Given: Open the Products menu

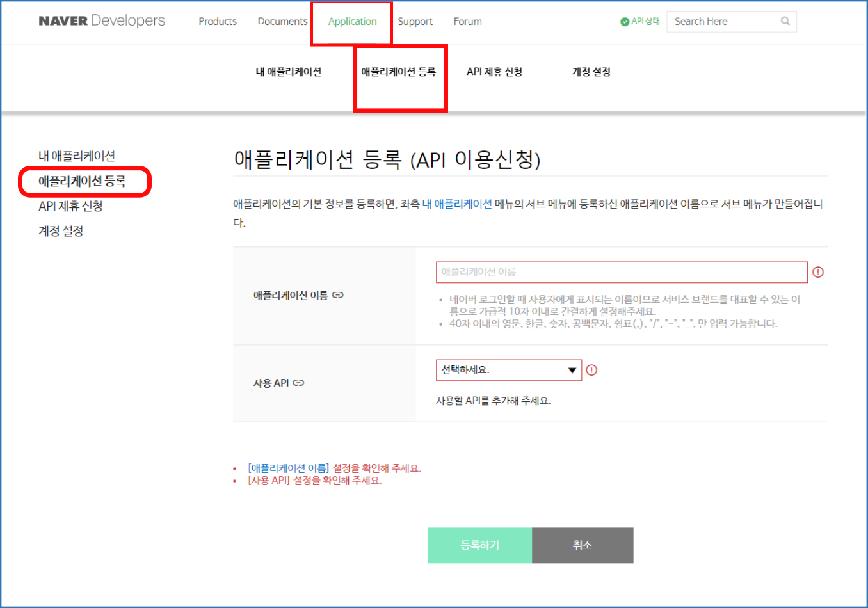Looking at the screenshot, I should click(x=218, y=22).
